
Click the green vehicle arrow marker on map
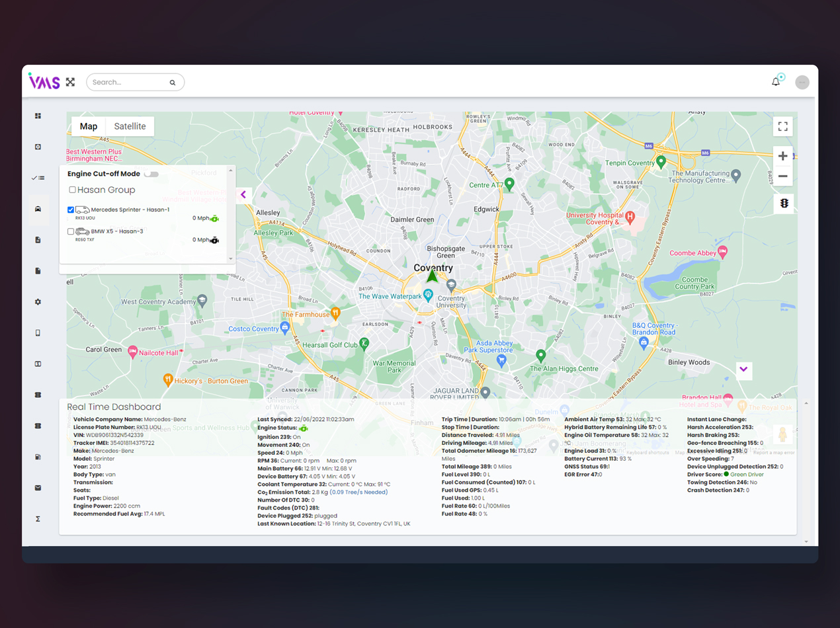coord(432,275)
